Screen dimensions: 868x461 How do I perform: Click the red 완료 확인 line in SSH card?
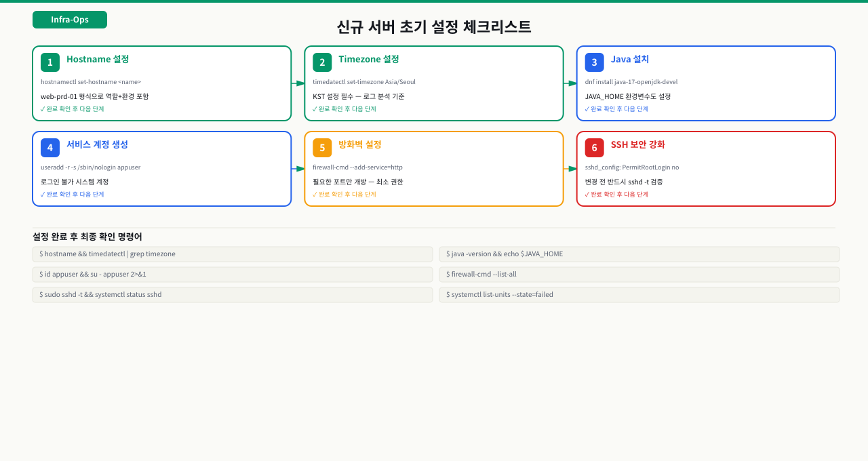click(617, 195)
